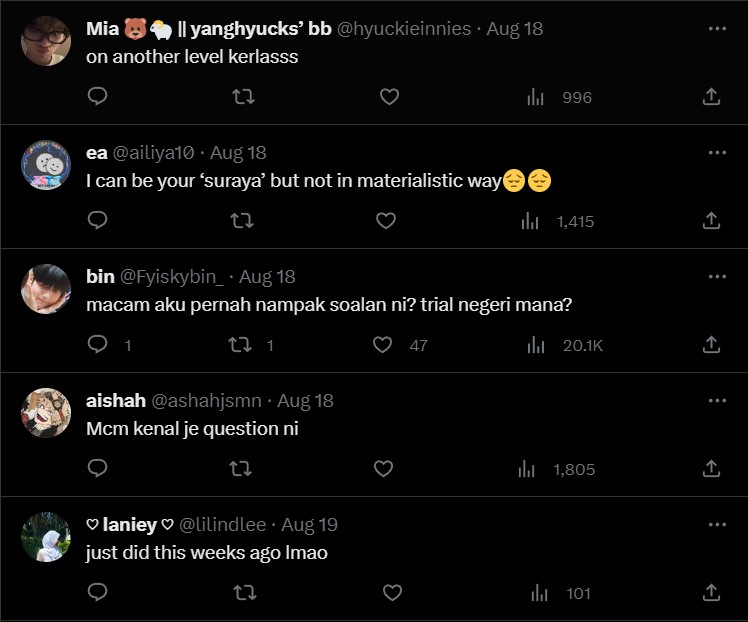Open the @ashahjsmn profile link
748x622 pixels.
tap(206, 401)
